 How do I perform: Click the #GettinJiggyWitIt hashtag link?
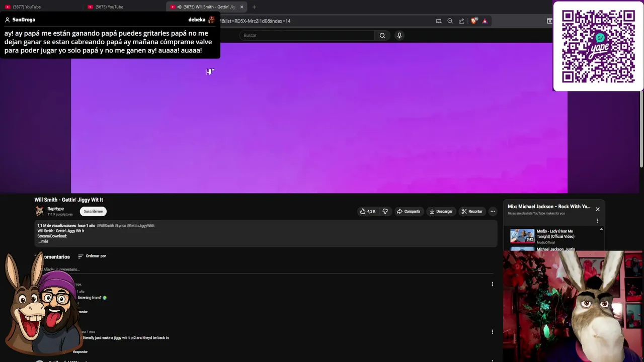(140, 226)
